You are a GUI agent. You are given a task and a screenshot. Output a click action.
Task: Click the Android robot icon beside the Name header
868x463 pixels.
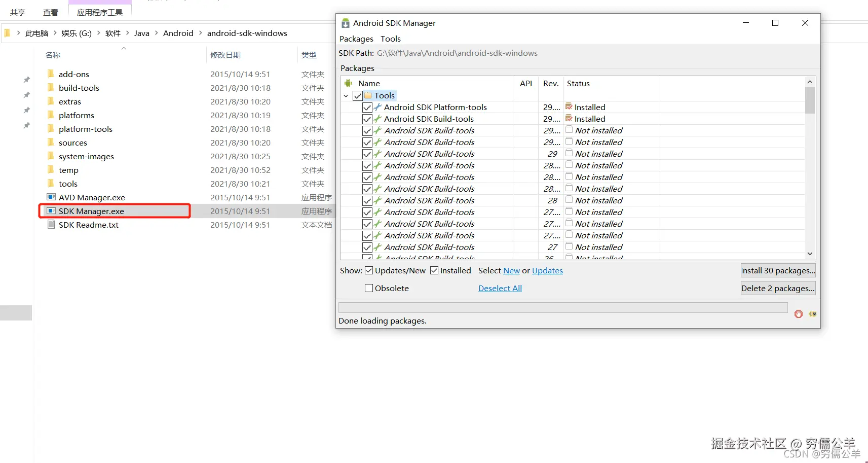pyautogui.click(x=348, y=83)
